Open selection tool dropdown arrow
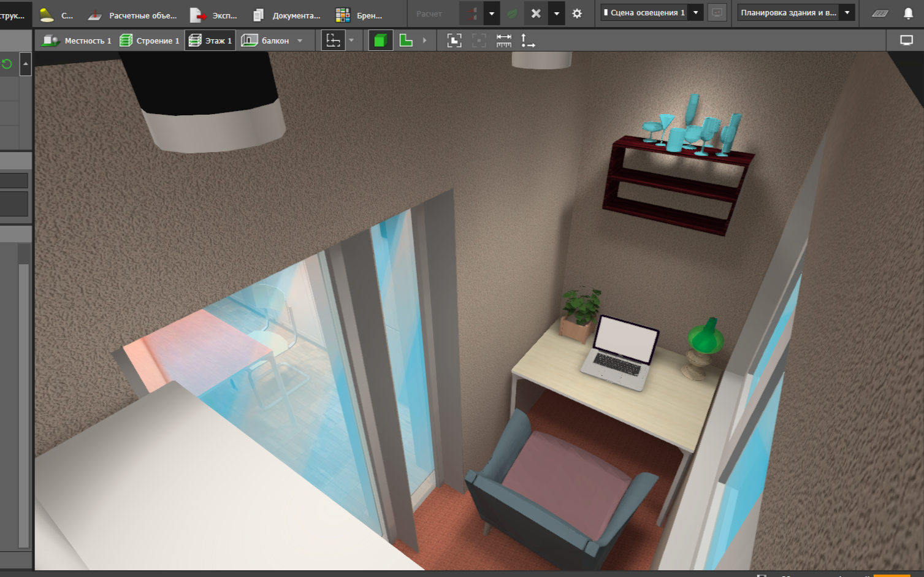The width and height of the screenshot is (924, 577). click(351, 40)
